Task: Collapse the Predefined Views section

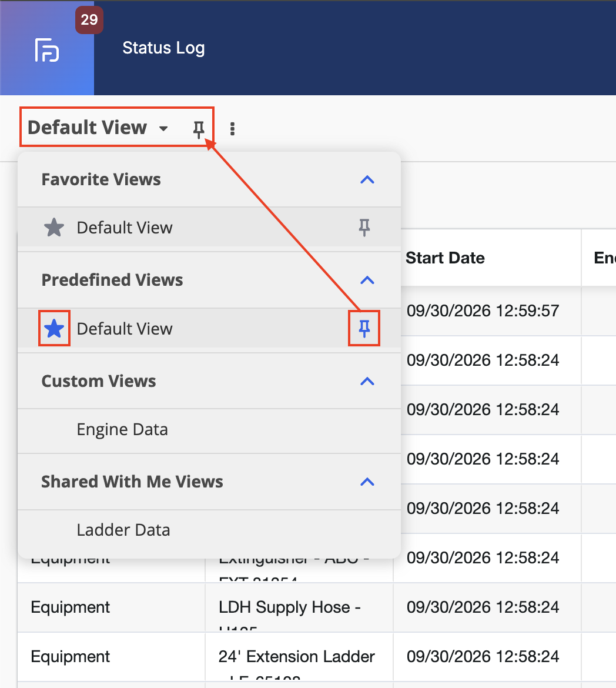Action: pyautogui.click(x=367, y=280)
